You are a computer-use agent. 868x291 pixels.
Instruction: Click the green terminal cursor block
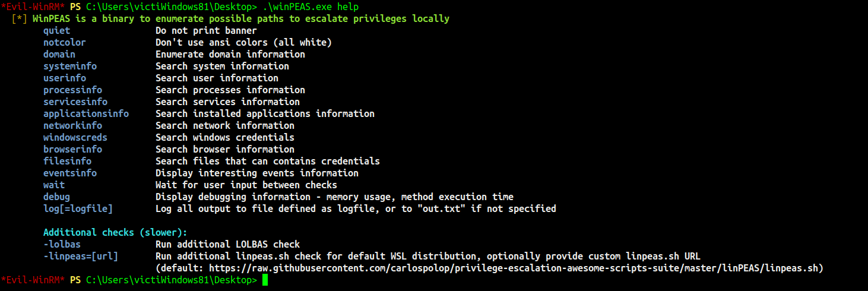pyautogui.click(x=265, y=280)
